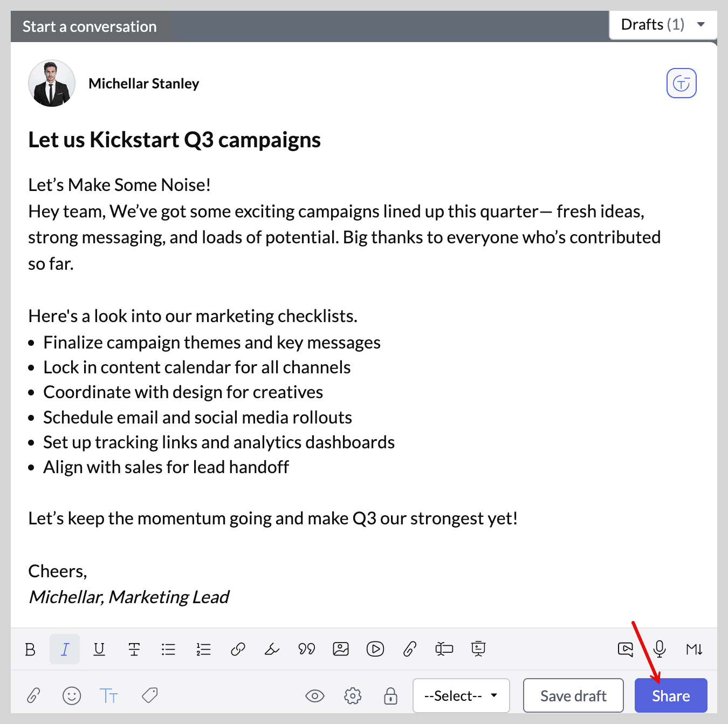The width and height of the screenshot is (728, 724).
Task: Insert a hyperlink into the post
Action: tap(238, 649)
